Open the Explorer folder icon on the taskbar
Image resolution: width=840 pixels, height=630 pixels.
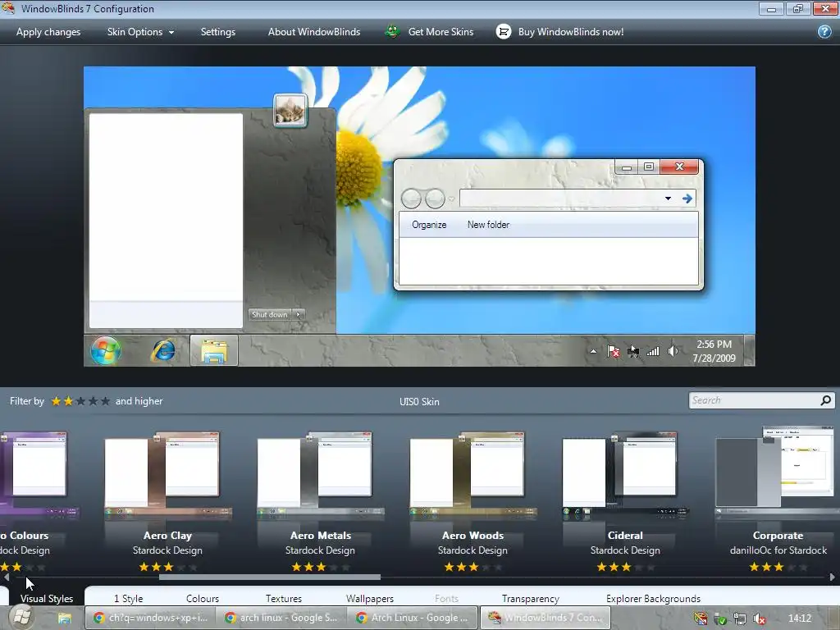[65, 619]
